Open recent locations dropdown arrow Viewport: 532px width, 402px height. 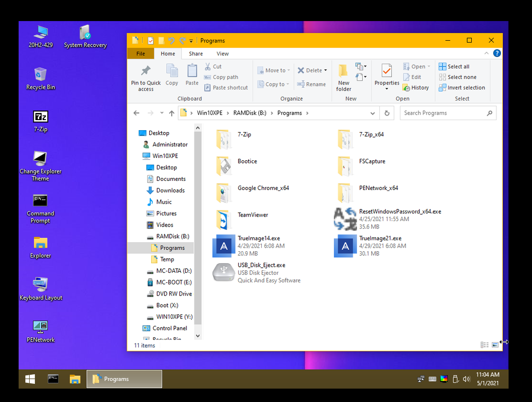(162, 113)
